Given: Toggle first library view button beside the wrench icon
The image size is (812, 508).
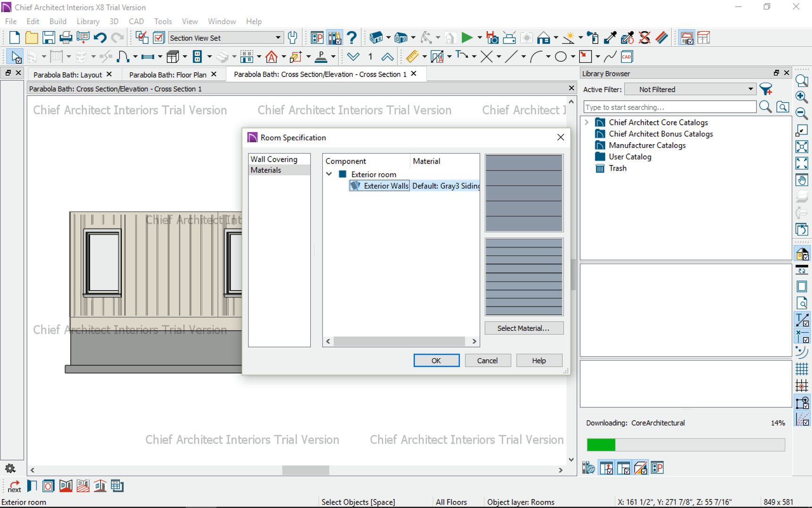Looking at the screenshot, I should pos(606,468).
